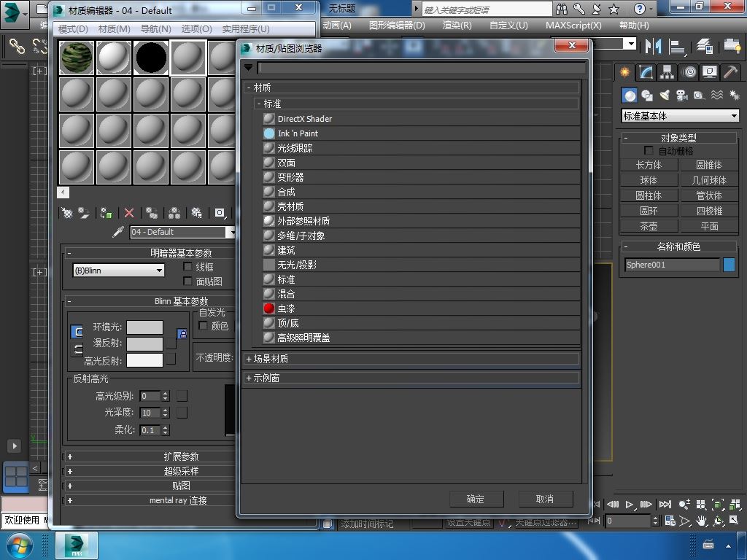747x560 pixels.
Task: Click the get material icon
Action: 67,213
